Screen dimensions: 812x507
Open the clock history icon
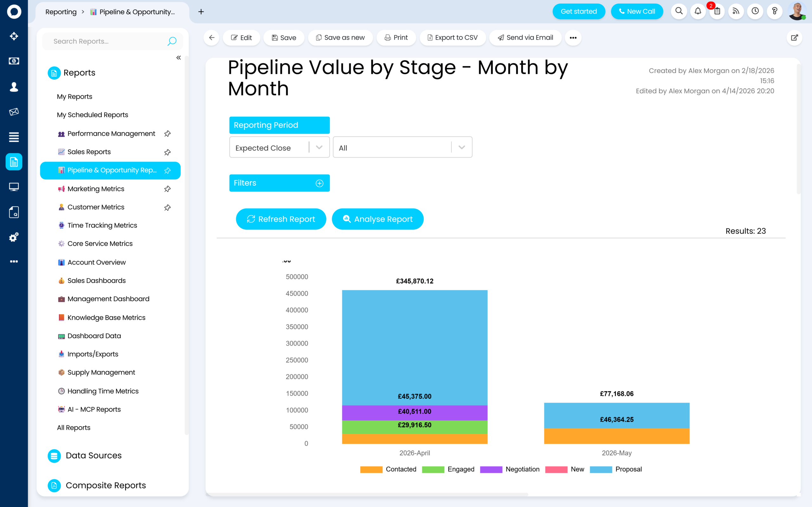[755, 11]
